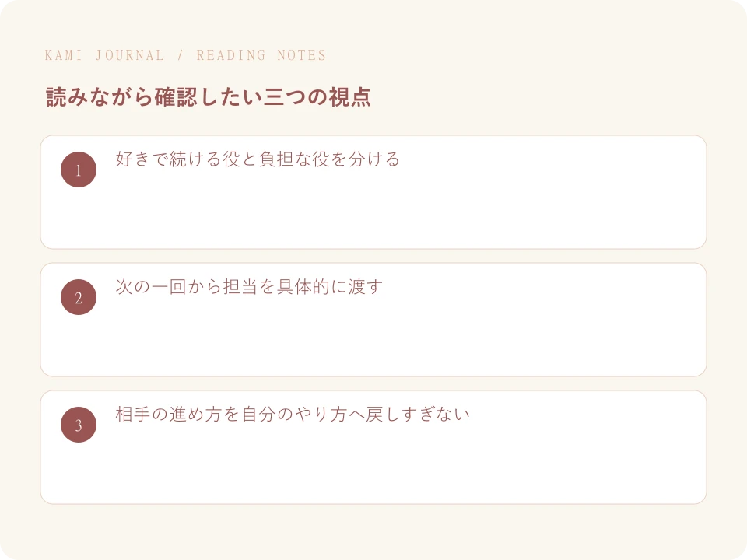747x560 pixels.
Task: Click the word JOURNAL in the header
Action: (130, 55)
